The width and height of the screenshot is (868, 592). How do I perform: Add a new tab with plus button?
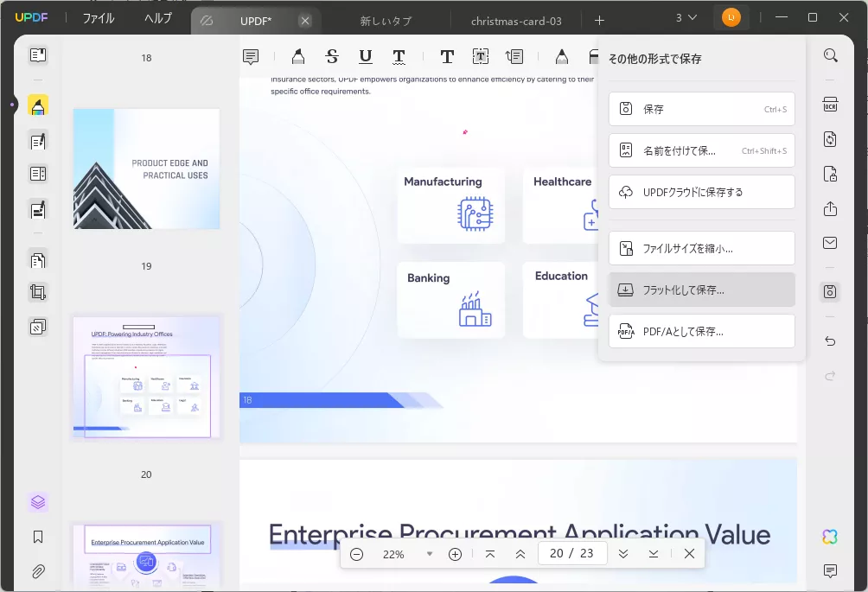tap(599, 21)
